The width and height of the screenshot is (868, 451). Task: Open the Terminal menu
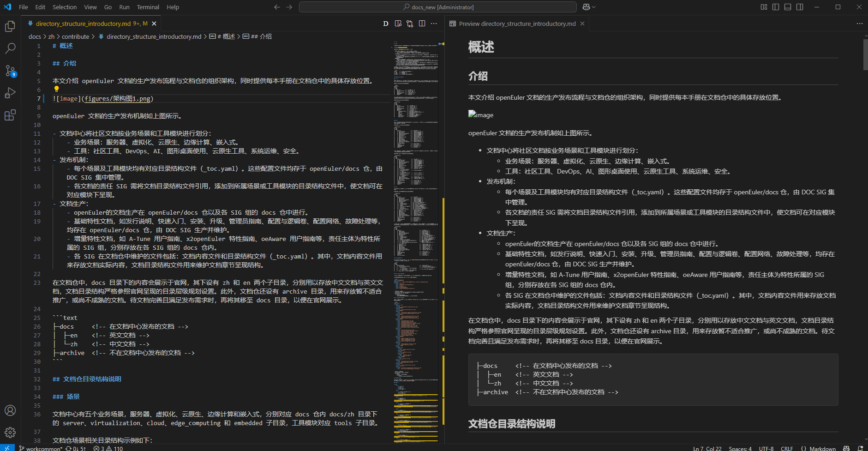148,7
